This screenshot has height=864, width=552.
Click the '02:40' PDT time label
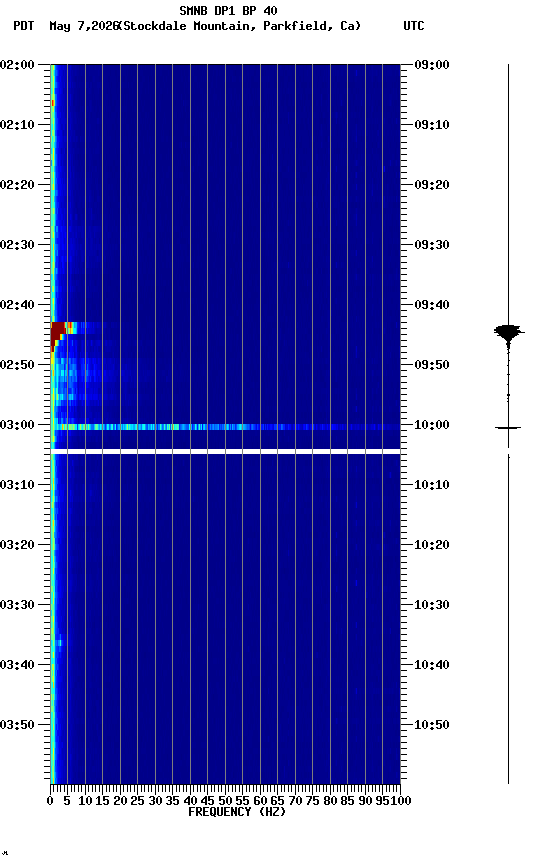pos(17,305)
